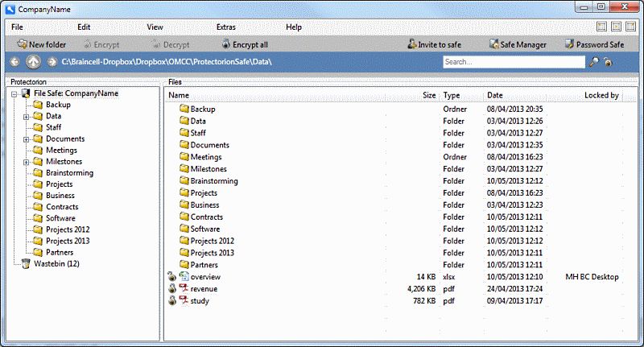Click the folder path in address bar
This screenshot has height=347, width=644.
pos(167,62)
